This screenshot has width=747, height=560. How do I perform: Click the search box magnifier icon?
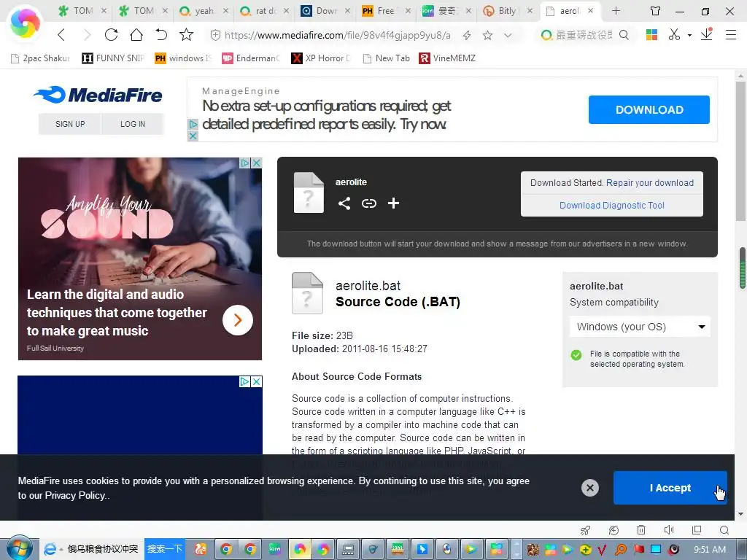624,35
